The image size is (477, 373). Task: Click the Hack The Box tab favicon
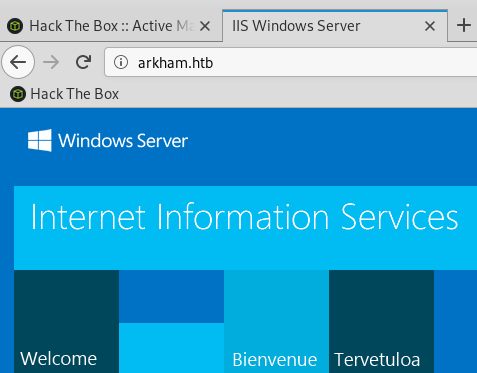click(15, 26)
